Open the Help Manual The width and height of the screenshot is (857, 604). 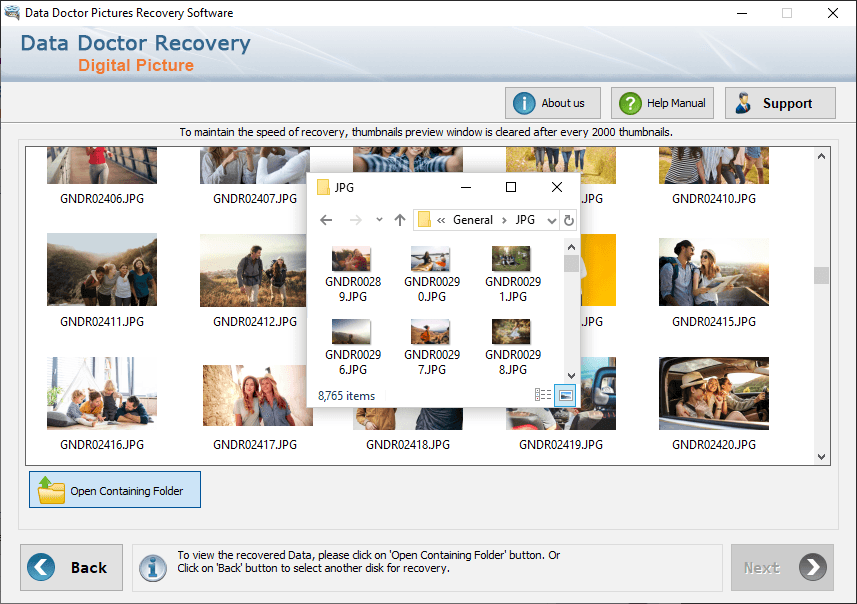pyautogui.click(x=662, y=103)
